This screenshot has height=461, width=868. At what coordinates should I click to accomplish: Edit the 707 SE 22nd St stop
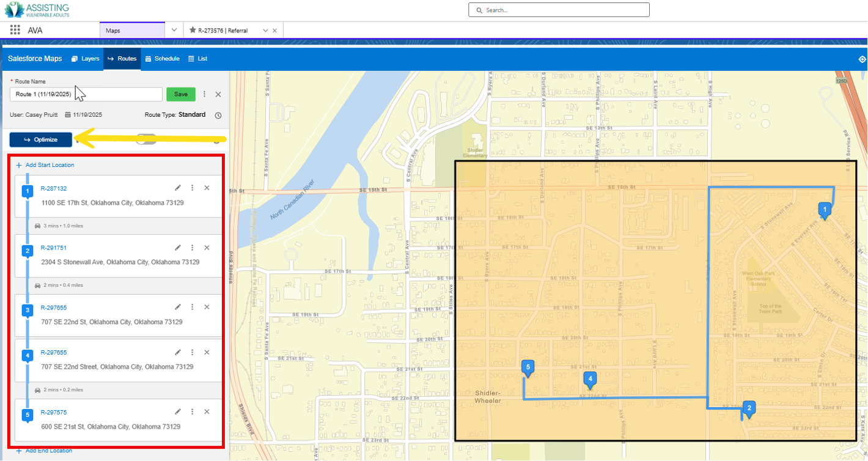178,307
